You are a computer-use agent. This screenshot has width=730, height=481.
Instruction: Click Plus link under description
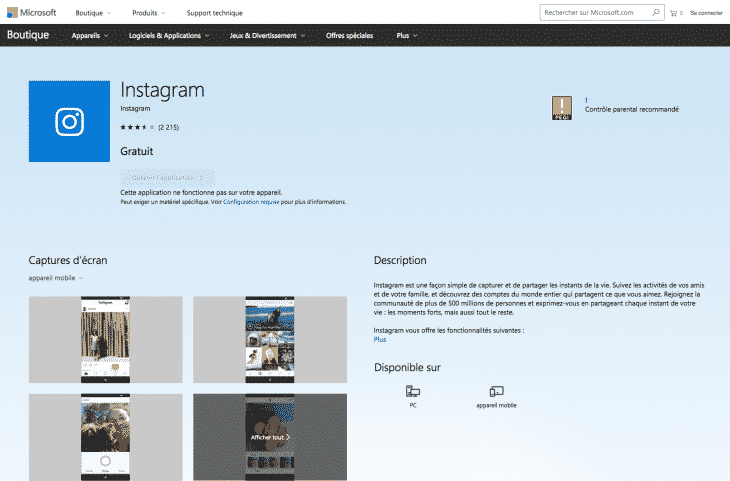[380, 339]
